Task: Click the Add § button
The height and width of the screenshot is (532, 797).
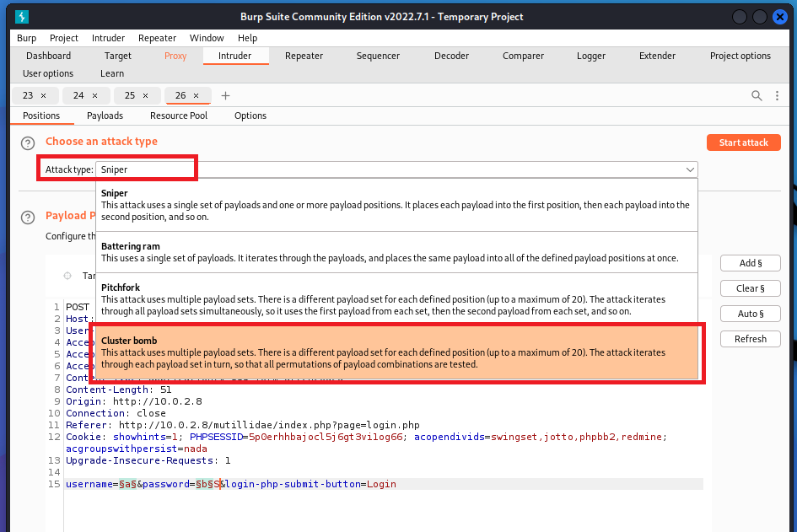Action: pyautogui.click(x=751, y=263)
